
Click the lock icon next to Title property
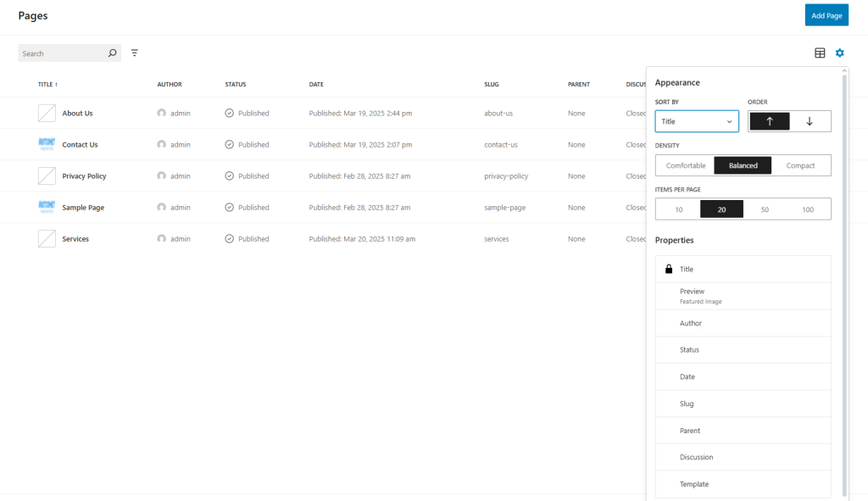[670, 269]
